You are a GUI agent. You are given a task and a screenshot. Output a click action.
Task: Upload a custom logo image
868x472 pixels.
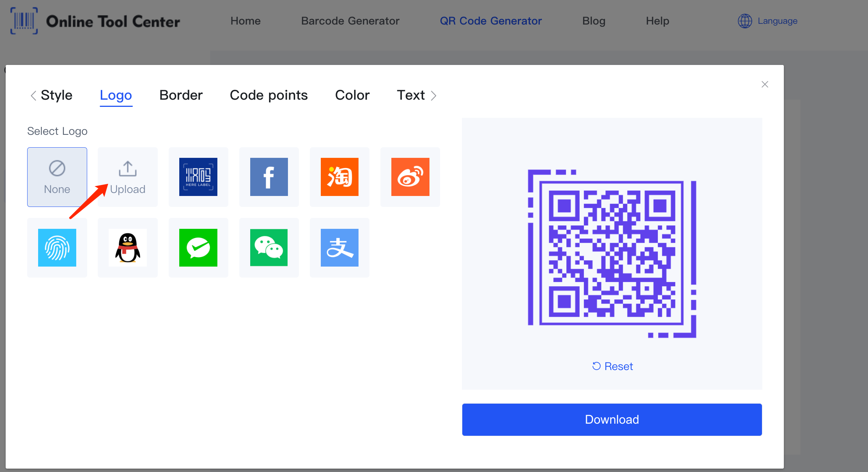pyautogui.click(x=127, y=176)
